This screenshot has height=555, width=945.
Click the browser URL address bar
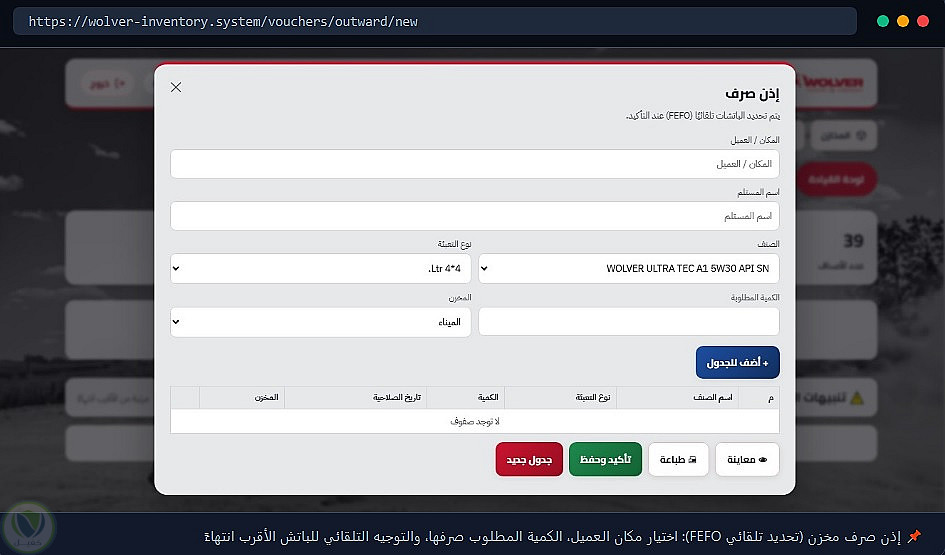pos(435,21)
